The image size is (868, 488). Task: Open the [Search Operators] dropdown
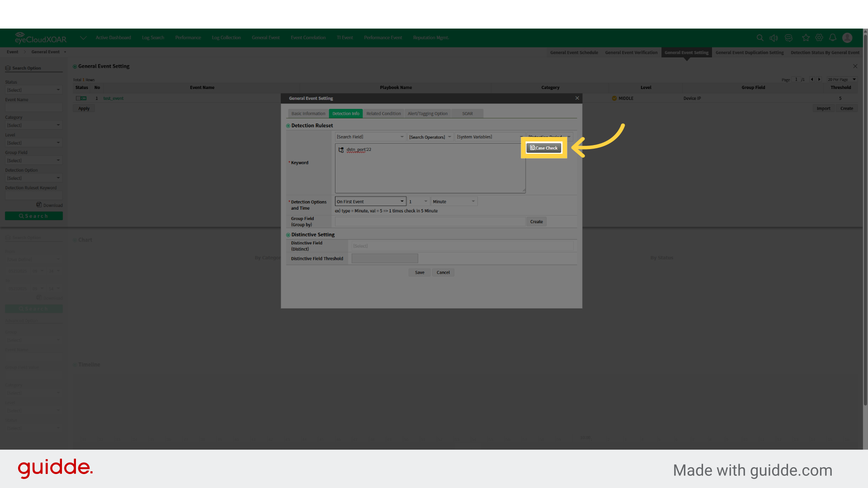(429, 136)
